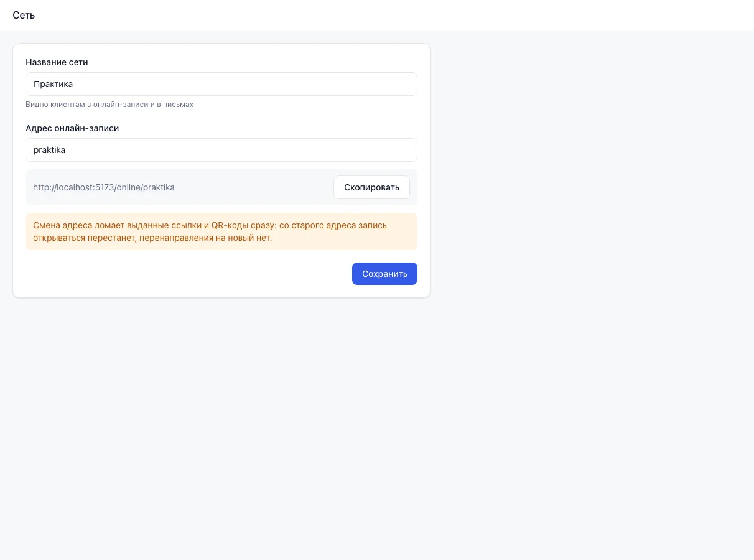Click the text praktika in the address field
This screenshot has width=754, height=560.
pyautogui.click(x=50, y=150)
